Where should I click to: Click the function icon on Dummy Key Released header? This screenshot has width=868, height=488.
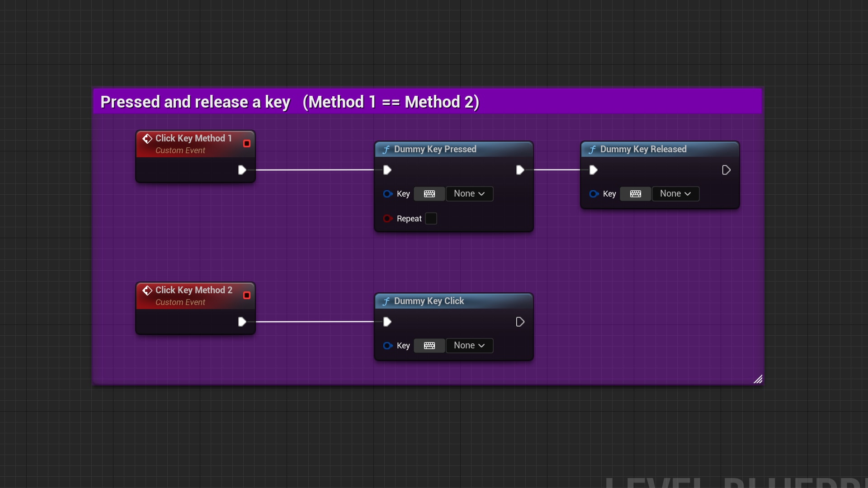tap(593, 149)
